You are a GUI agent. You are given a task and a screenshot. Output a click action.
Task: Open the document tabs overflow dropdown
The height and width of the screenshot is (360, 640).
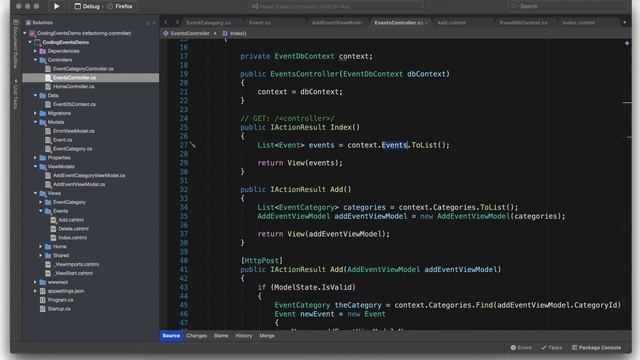coord(624,22)
